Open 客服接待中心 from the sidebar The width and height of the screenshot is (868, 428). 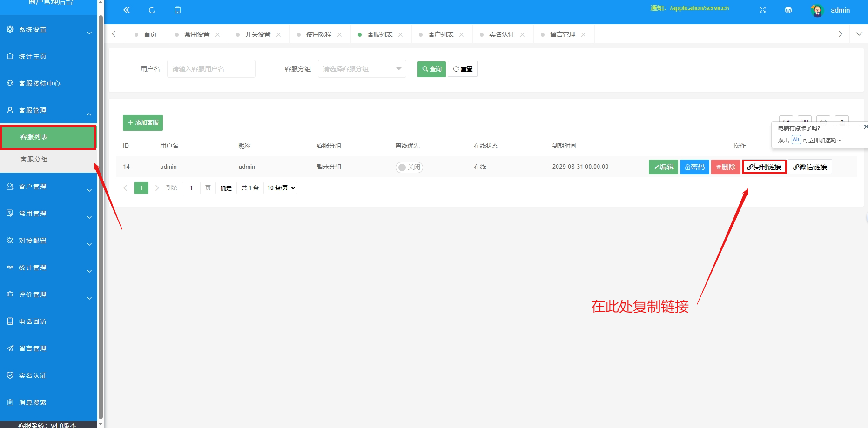40,83
